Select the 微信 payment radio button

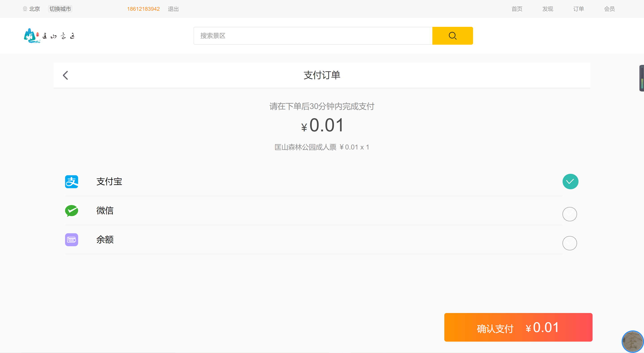(x=570, y=214)
